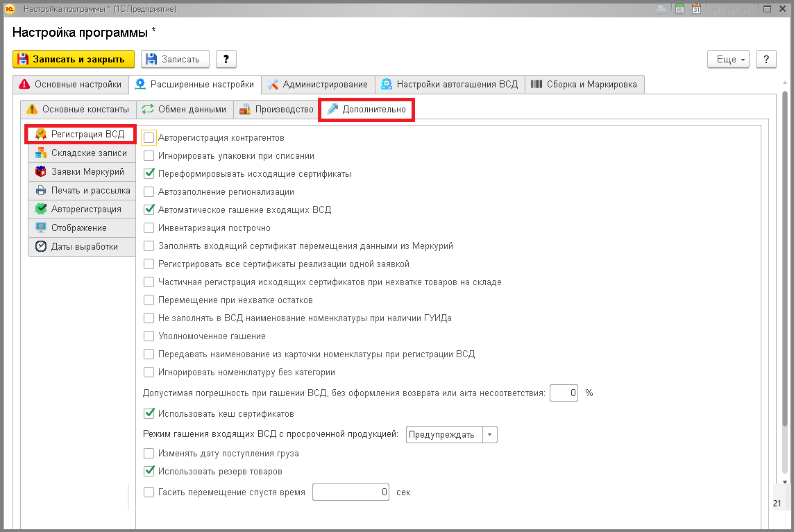This screenshot has height=532, width=794.
Task: Open the calendar icon in title bar
Action: [696, 9]
